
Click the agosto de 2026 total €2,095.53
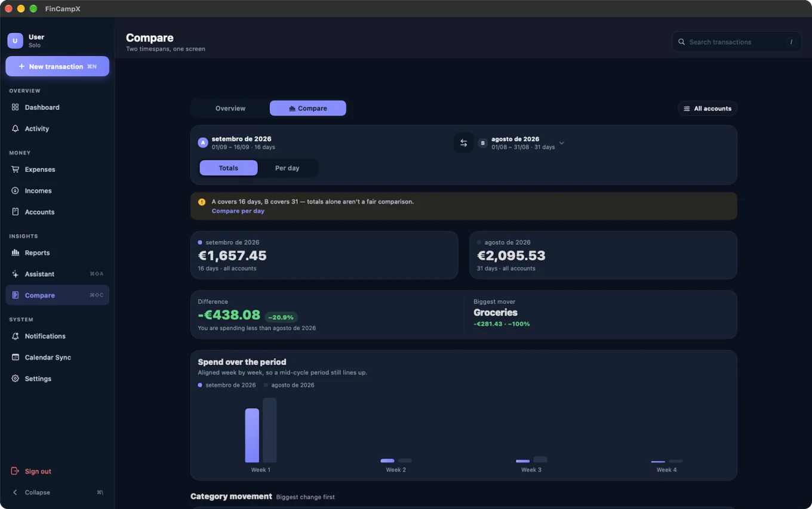coord(511,255)
